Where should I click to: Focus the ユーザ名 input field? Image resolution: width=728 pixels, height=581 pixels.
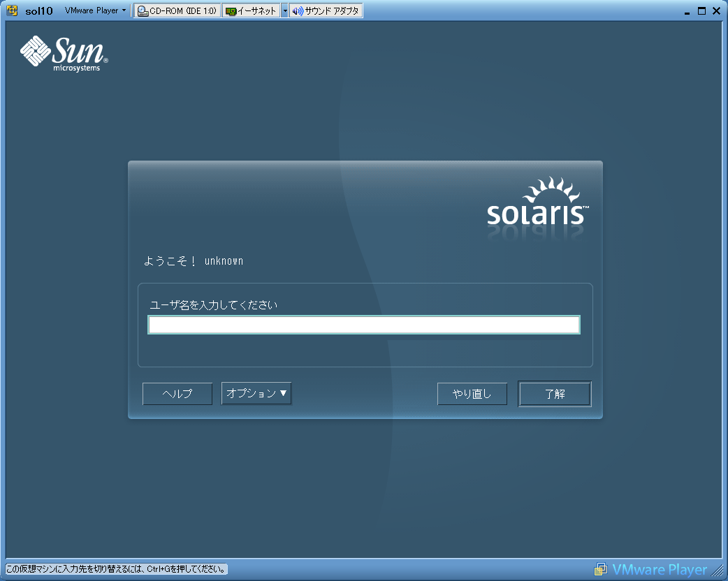click(364, 325)
